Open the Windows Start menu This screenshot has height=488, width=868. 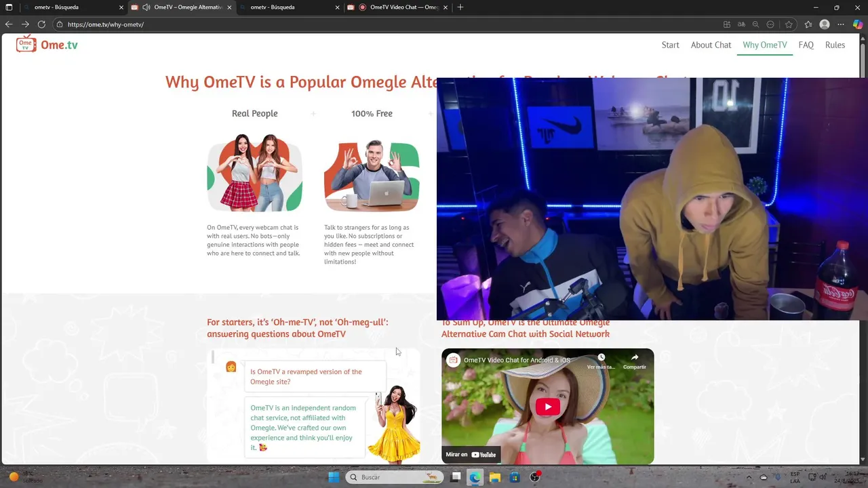pyautogui.click(x=334, y=477)
